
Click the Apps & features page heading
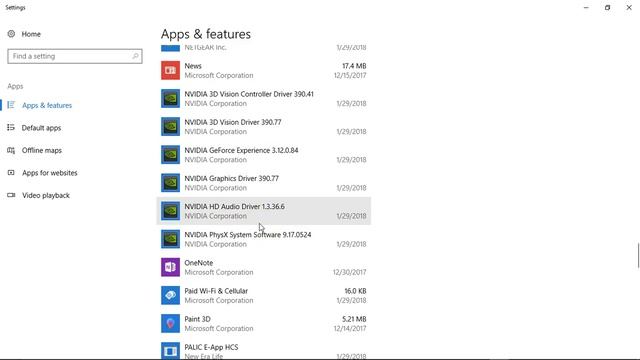pos(206,34)
